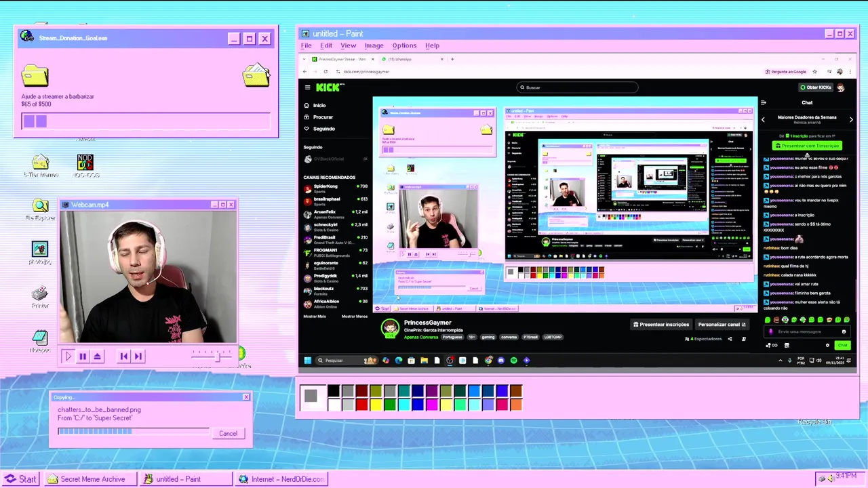This screenshot has height=488, width=868.
Task: Click Obter KICKs button
Action: tap(815, 87)
